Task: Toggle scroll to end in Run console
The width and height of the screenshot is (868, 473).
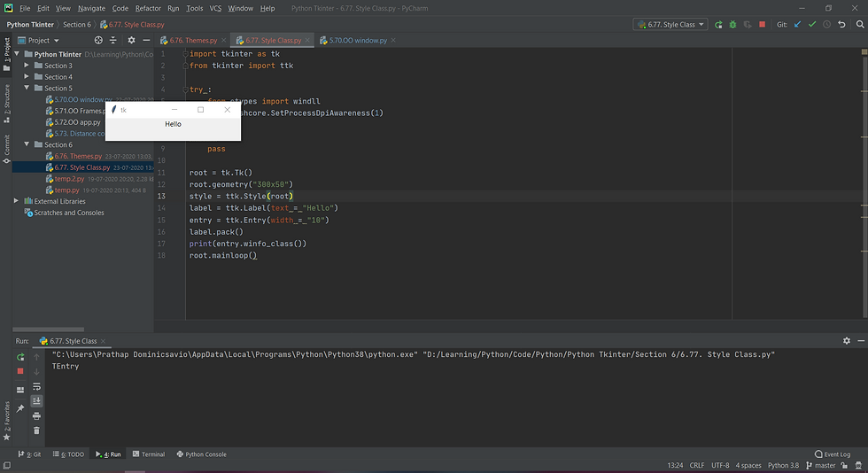Action: point(36,401)
